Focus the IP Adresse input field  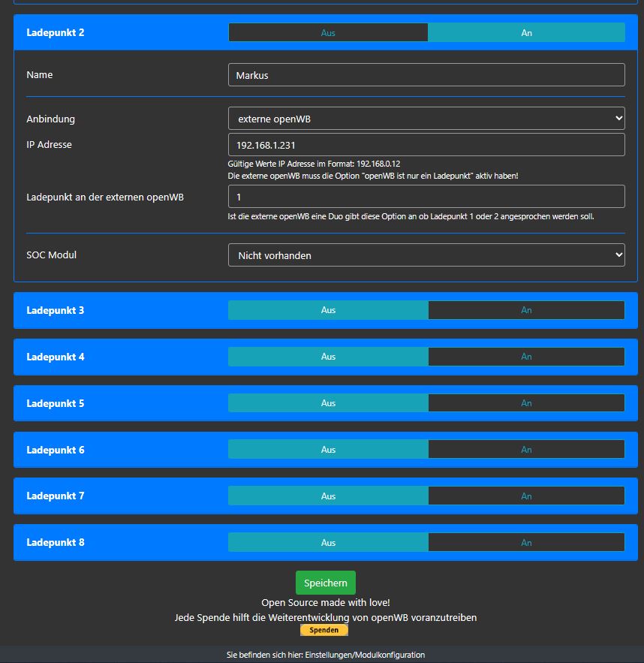[x=426, y=145]
